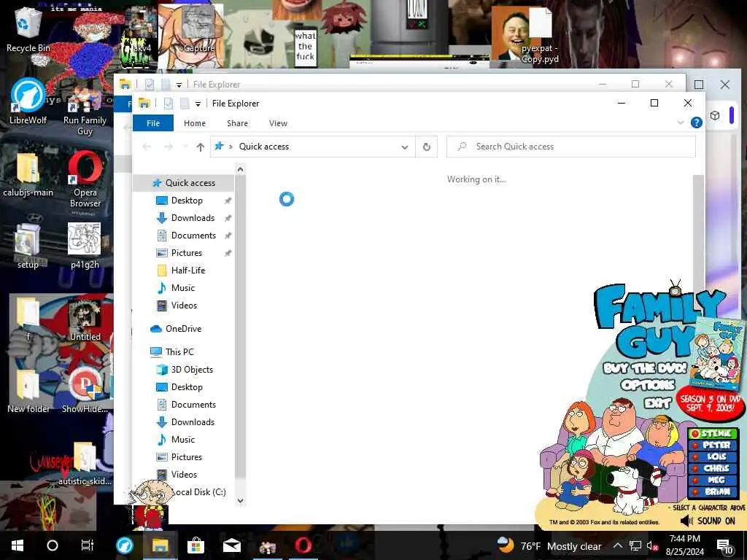Switch to the View ribbon tab
The height and width of the screenshot is (560, 747).
point(278,123)
